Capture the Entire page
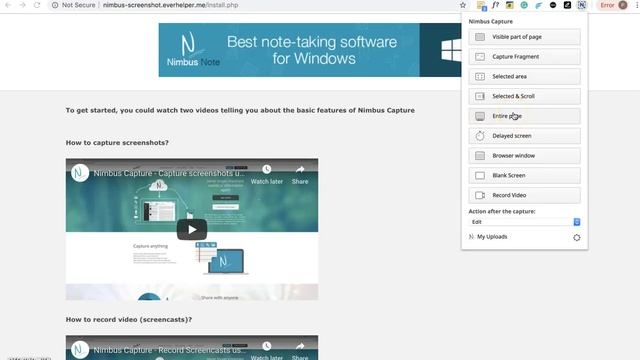The width and height of the screenshot is (640, 360). pyautogui.click(x=524, y=116)
